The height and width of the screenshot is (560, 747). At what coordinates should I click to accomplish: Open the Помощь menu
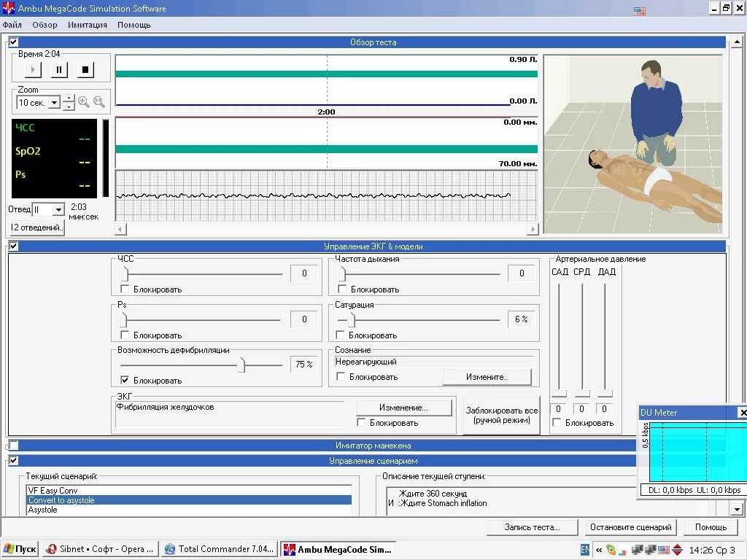pos(134,25)
